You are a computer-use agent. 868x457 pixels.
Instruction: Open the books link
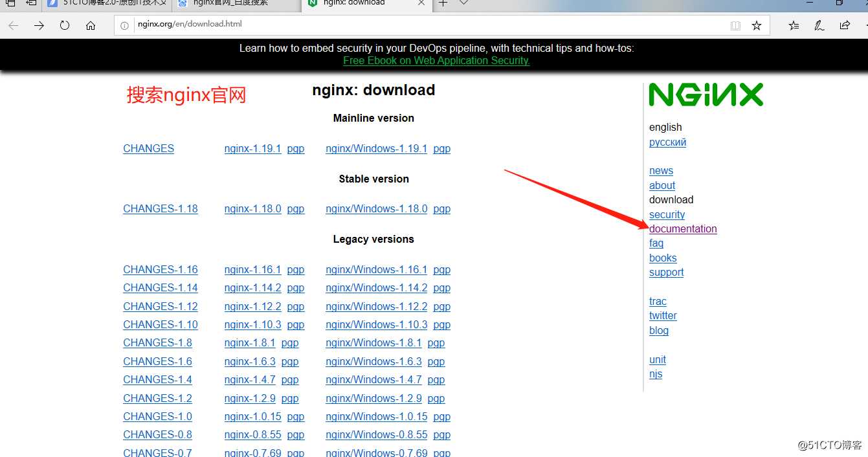click(663, 258)
